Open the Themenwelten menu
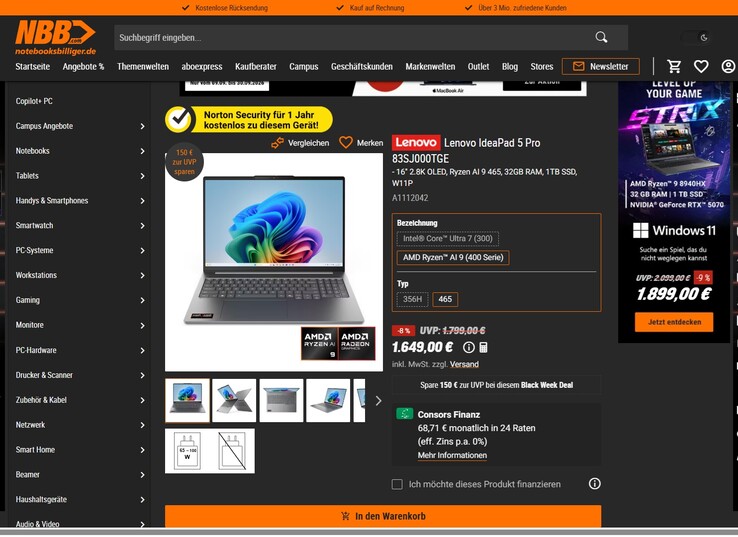 (143, 66)
